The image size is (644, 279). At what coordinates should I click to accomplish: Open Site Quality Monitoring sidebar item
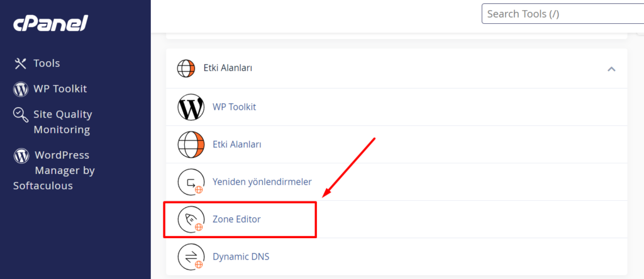63,122
